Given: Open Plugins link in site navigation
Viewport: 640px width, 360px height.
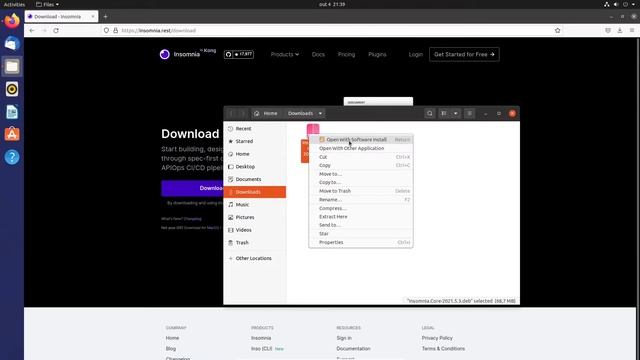Looking at the screenshot, I should point(377,54).
